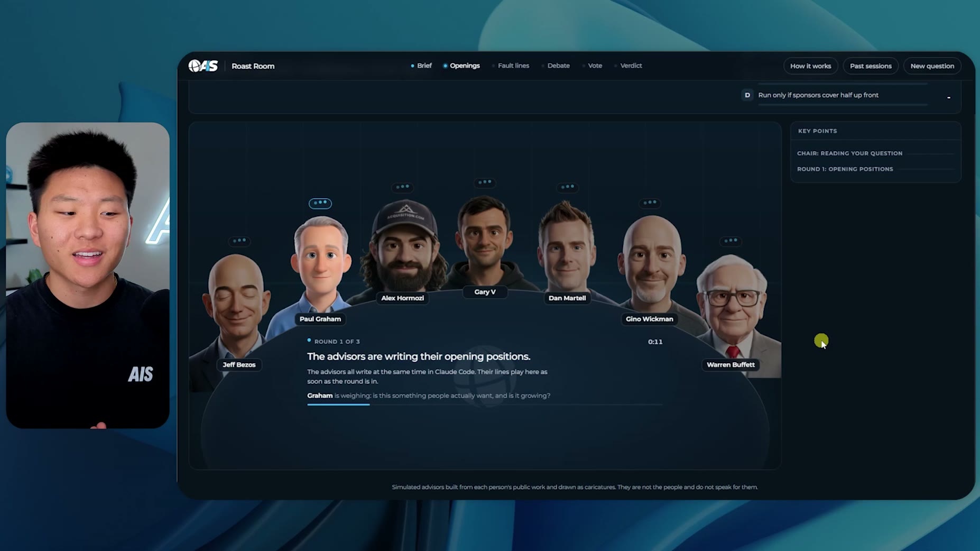980x551 pixels.
Task: Click Warren Buffett avatar
Action: pos(732,307)
